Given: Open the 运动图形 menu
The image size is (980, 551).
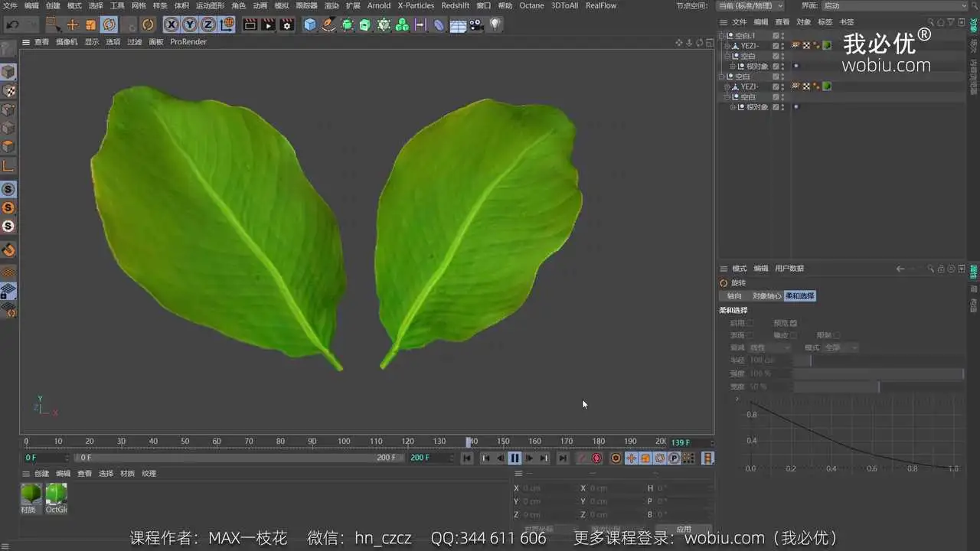Looking at the screenshot, I should pyautogui.click(x=210, y=5).
